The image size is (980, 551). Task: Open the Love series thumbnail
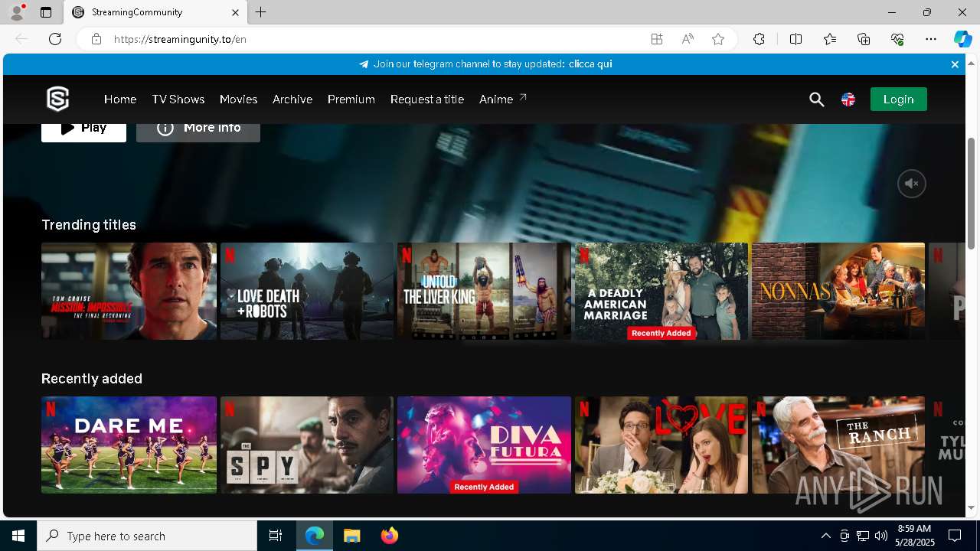point(661,445)
